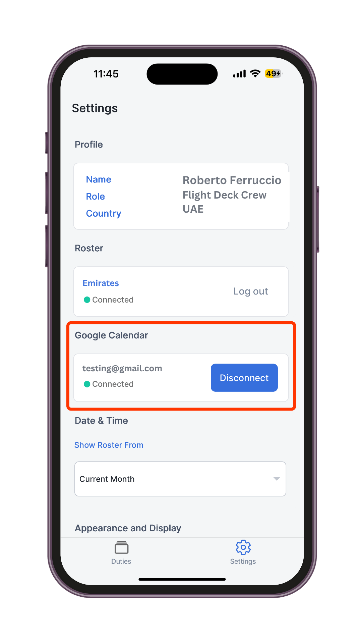Tap the Settings gear icon
The width and height of the screenshot is (362, 644).
243,547
